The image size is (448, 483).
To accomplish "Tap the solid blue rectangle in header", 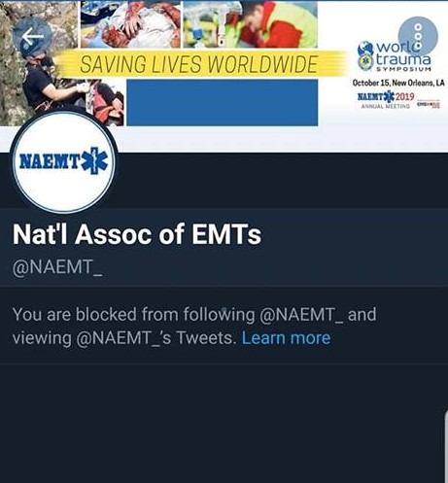I will tap(222, 102).
